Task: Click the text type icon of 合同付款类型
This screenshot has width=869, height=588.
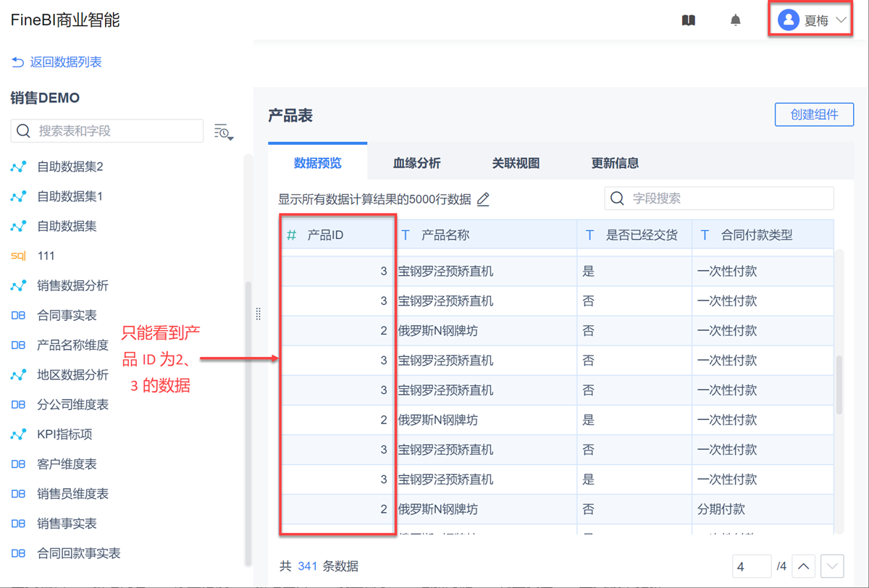Action: tap(705, 235)
